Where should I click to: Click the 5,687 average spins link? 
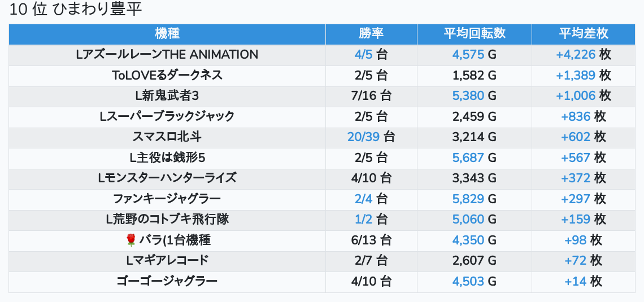[x=468, y=157]
